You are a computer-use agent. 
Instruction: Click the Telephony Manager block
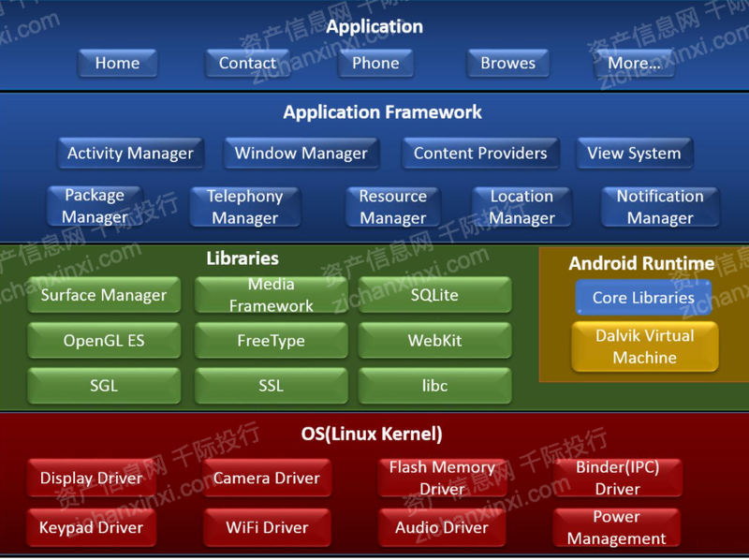(x=244, y=207)
